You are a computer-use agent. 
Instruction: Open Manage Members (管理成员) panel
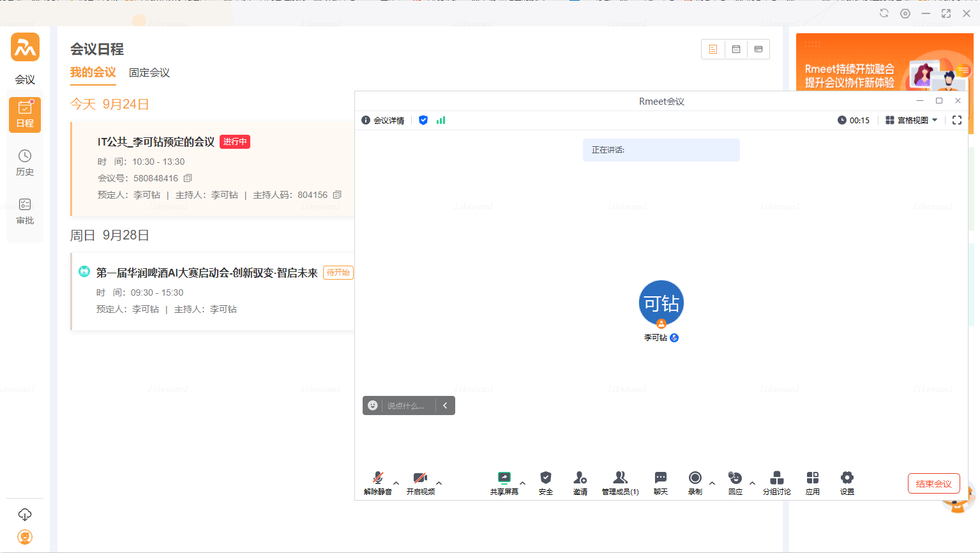[620, 482]
